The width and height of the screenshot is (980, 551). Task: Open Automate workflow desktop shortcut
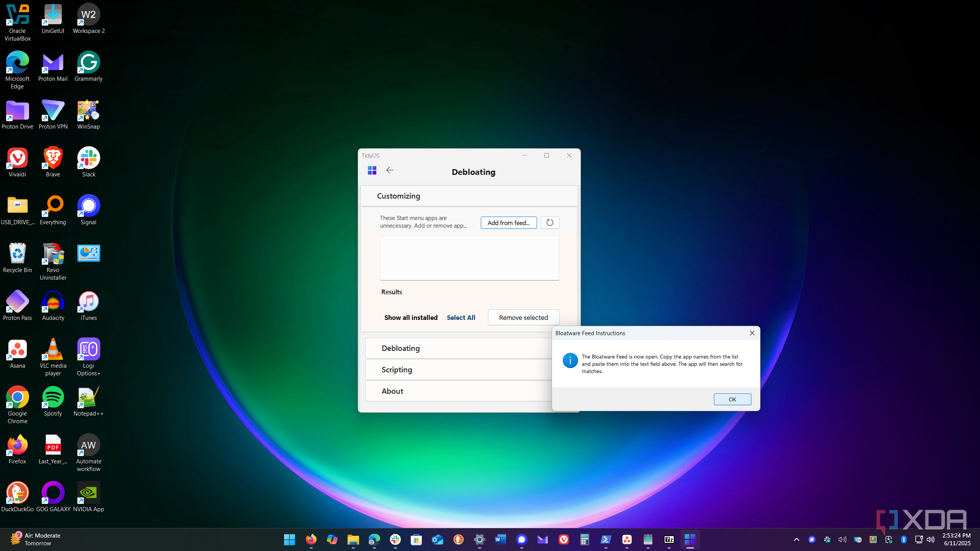(x=88, y=453)
